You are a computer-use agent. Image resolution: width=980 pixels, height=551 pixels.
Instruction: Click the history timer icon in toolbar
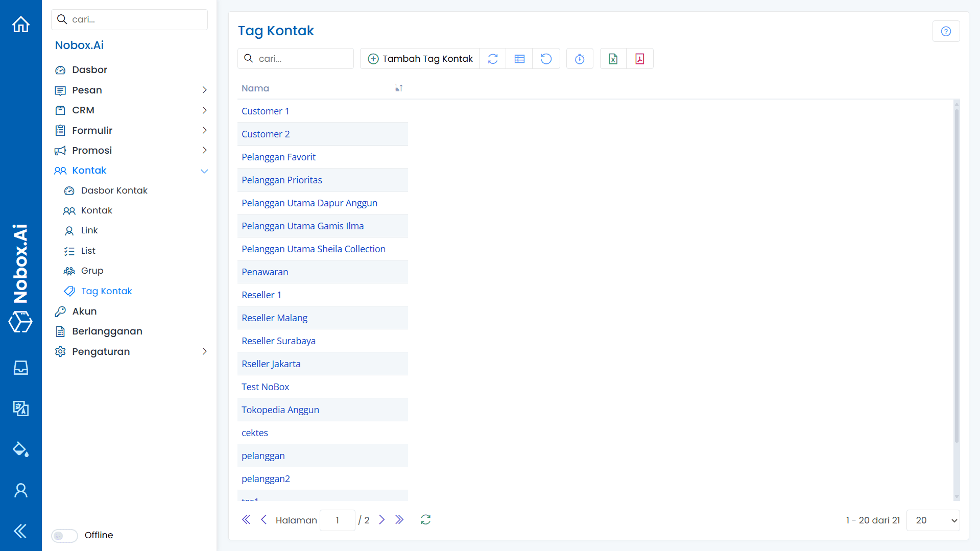(580, 59)
